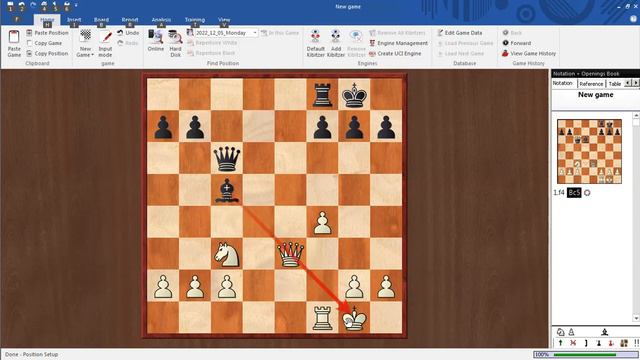This screenshot has height=360, width=640.
Task: Select the black rook on f8
Action: [x=322, y=95]
